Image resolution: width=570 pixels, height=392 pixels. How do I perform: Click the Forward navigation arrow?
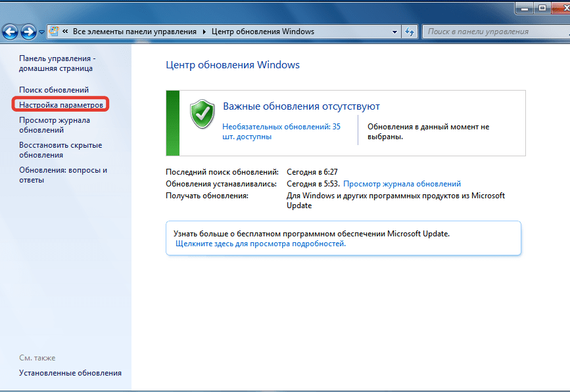[x=28, y=32]
